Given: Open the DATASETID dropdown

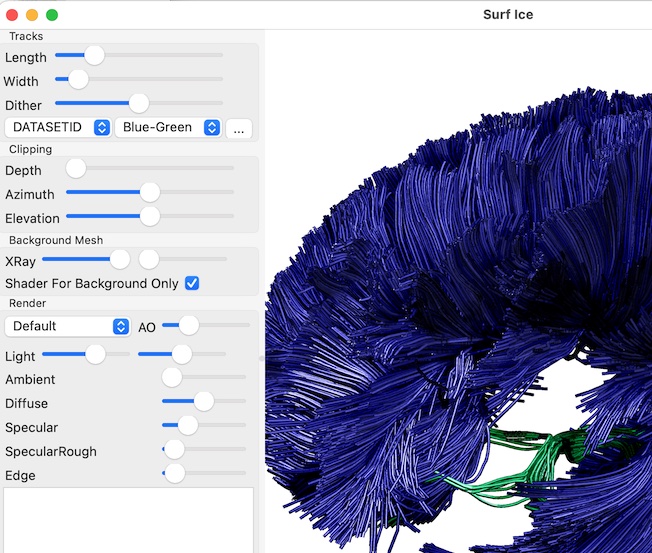Looking at the screenshot, I should click(x=58, y=127).
